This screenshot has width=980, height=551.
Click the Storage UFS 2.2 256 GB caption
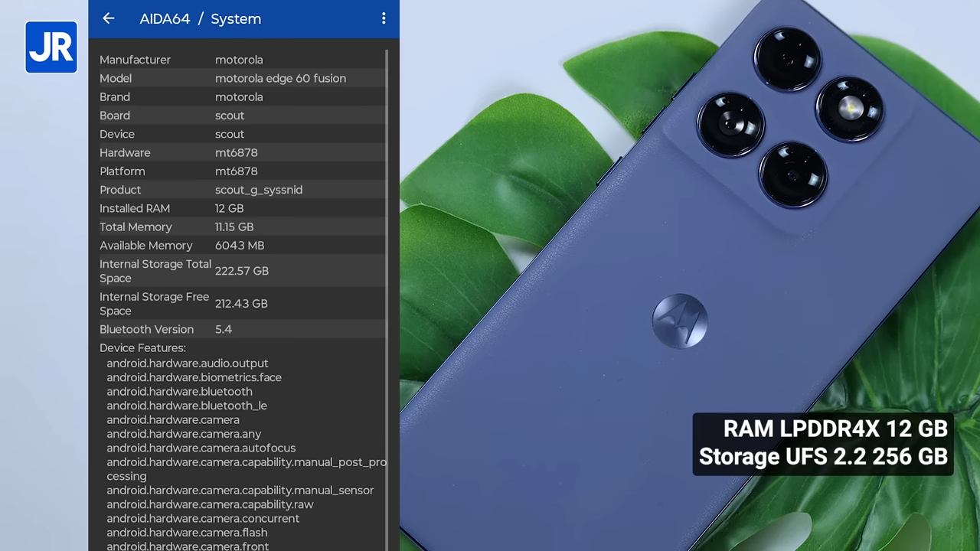[x=823, y=457]
